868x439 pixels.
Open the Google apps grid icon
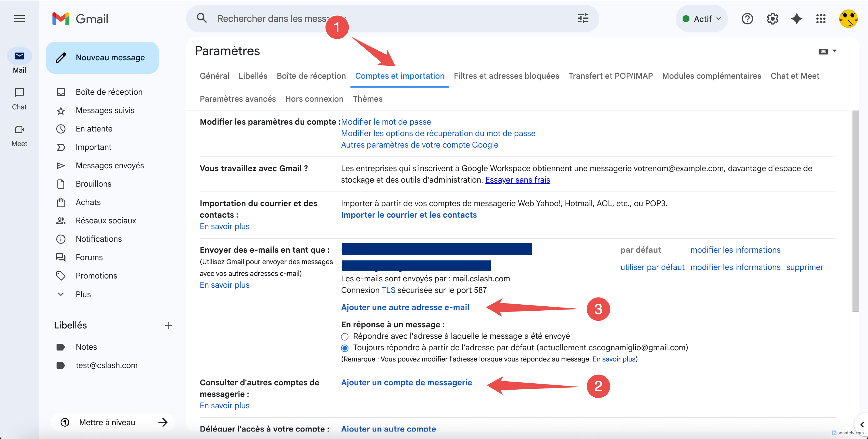pyautogui.click(x=821, y=19)
